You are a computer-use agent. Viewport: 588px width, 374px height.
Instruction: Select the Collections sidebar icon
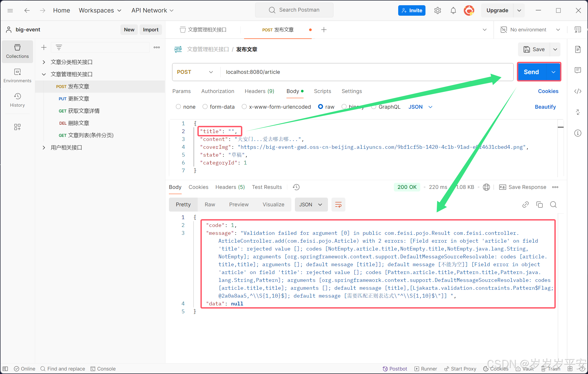17,51
